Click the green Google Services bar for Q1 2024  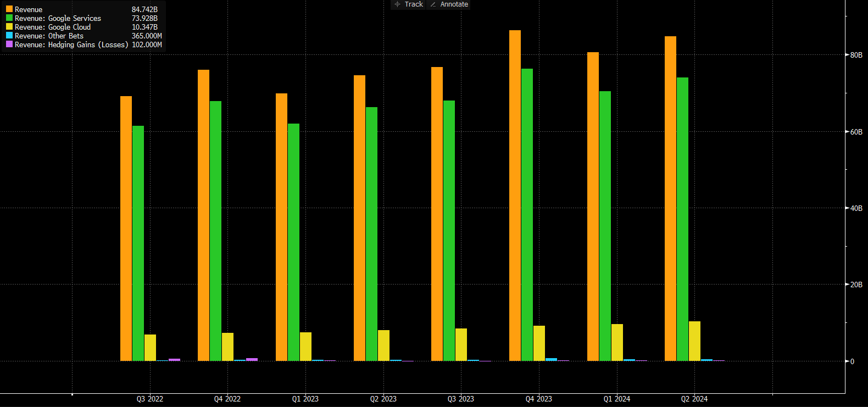click(605, 226)
